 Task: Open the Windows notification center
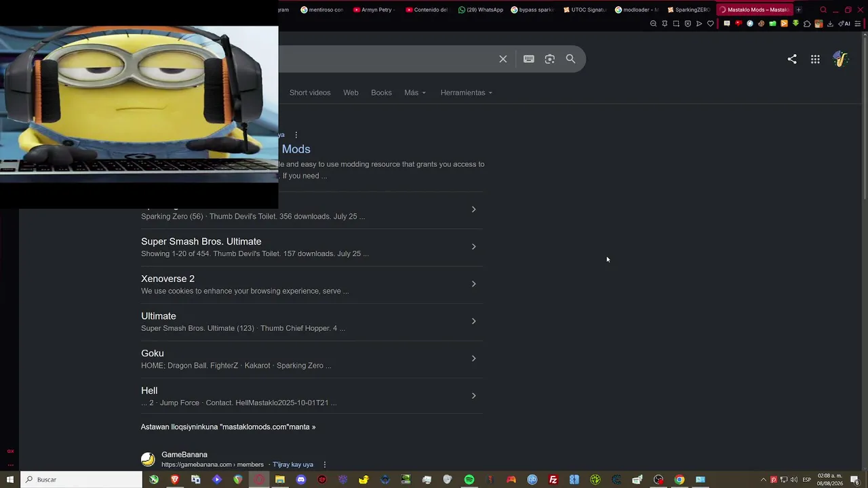click(856, 480)
